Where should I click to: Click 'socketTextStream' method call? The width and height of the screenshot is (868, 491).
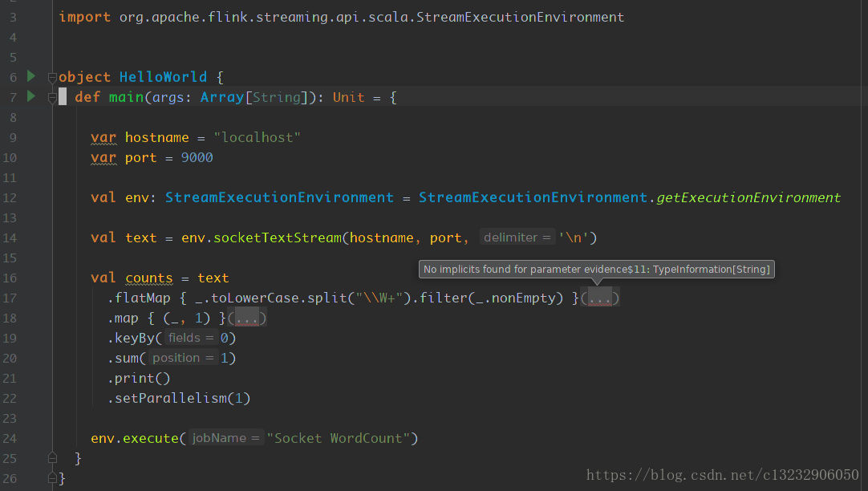278,237
